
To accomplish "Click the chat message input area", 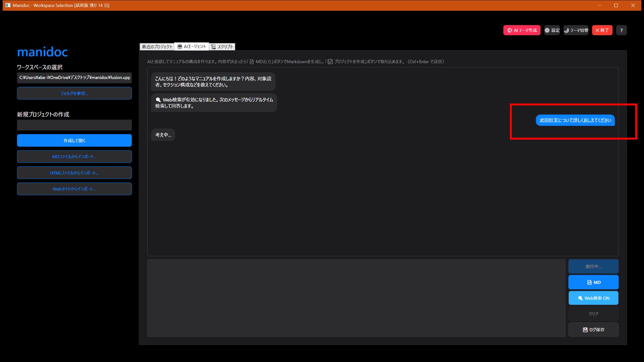I will pyautogui.click(x=356, y=298).
